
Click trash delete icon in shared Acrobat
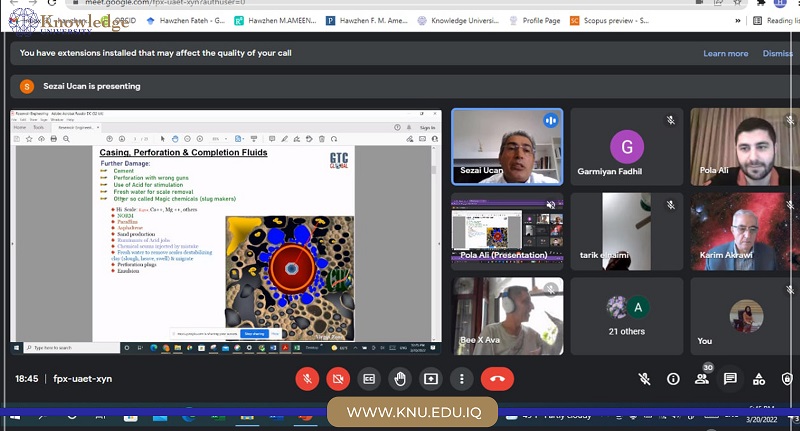coord(322,139)
